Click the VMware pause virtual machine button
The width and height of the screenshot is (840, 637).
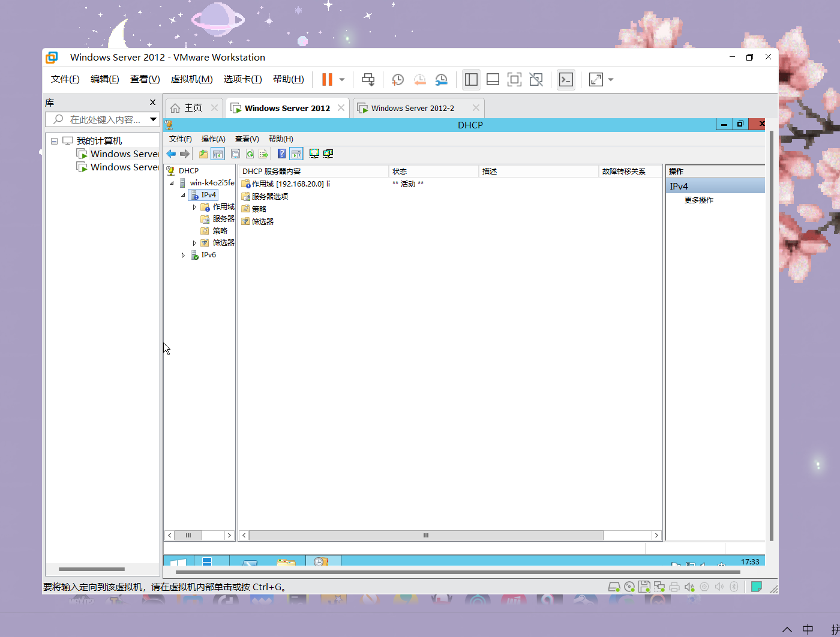coord(327,79)
